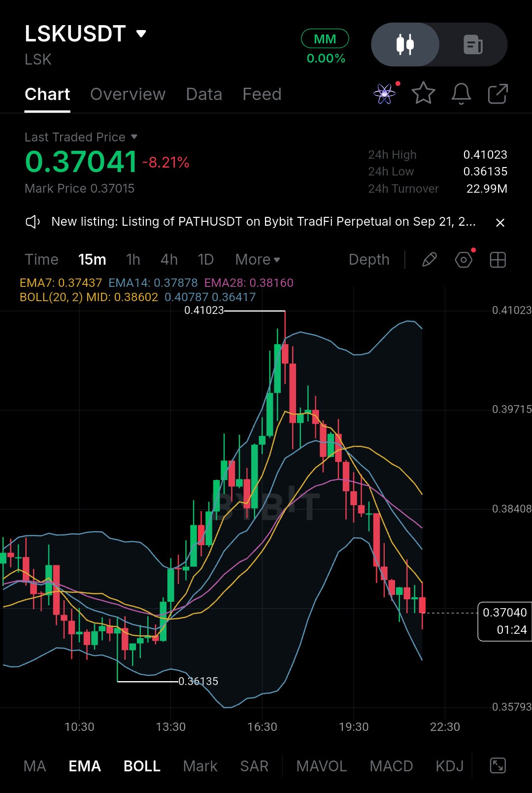Open the chart layout grid icon
Viewport: 532px width, 793px height.
tap(498, 260)
